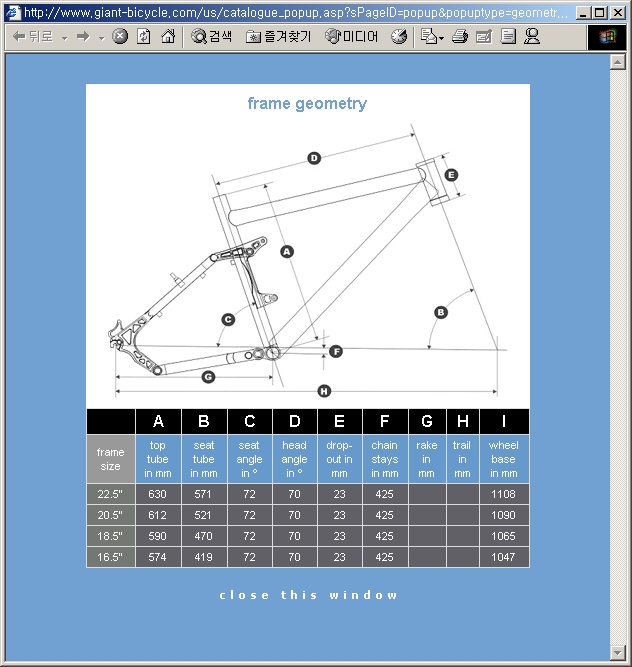Screen dimensions: 632x667
Task: Click marker D on the frame diagram
Action: pos(314,158)
